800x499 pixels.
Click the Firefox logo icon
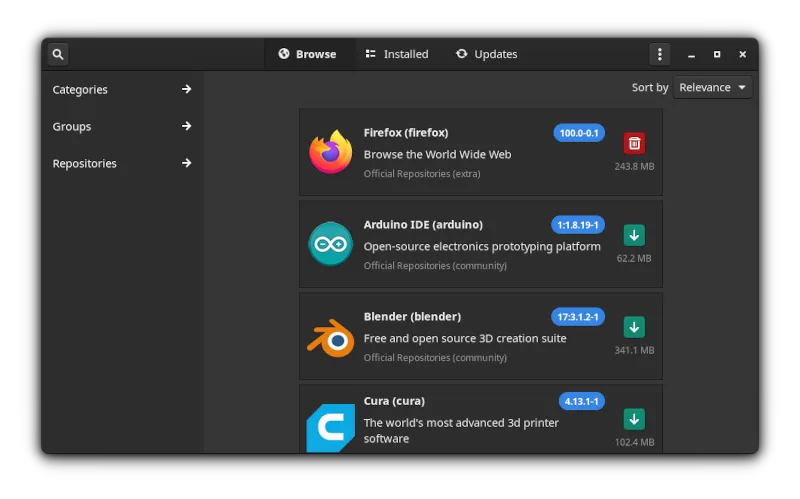(x=331, y=152)
